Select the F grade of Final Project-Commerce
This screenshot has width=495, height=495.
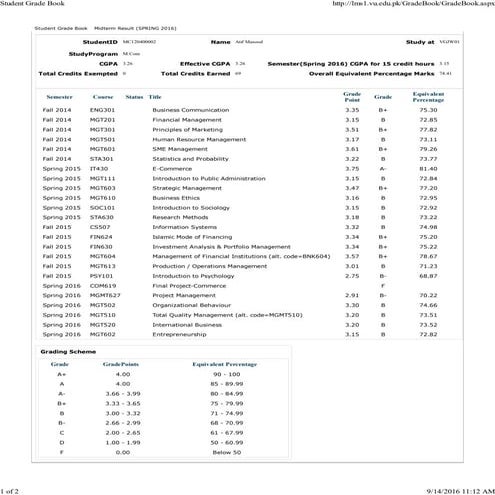pyautogui.click(x=383, y=286)
